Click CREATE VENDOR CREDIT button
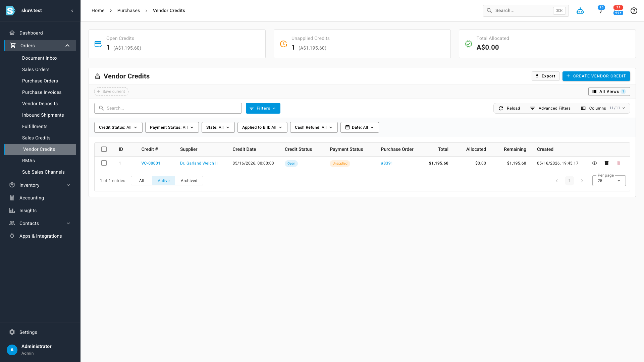This screenshot has width=644, height=362. pyautogui.click(x=596, y=76)
